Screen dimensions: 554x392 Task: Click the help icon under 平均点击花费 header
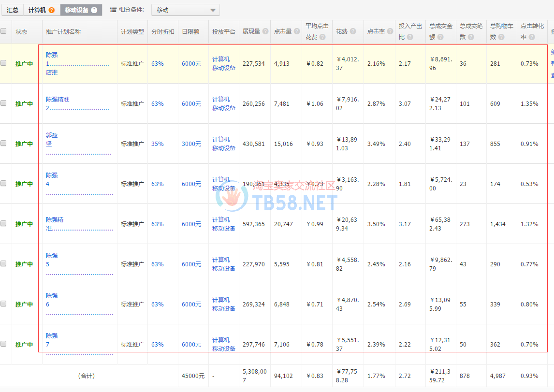coord(323,37)
